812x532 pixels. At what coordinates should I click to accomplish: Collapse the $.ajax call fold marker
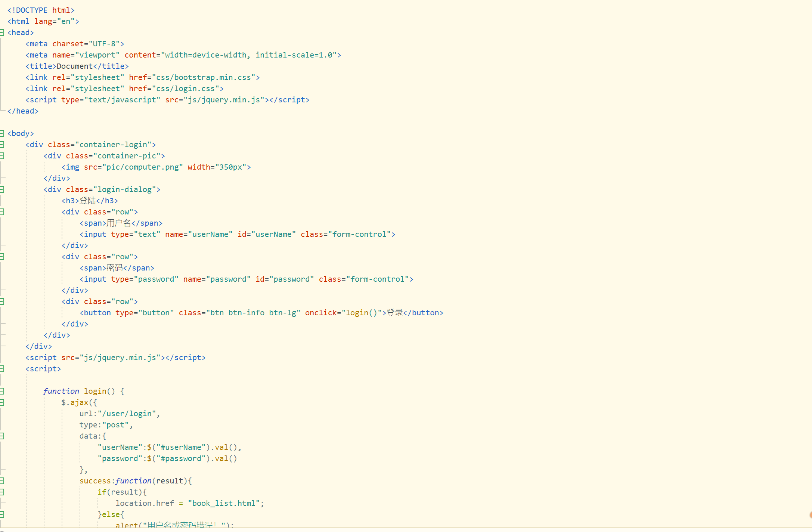point(2,402)
